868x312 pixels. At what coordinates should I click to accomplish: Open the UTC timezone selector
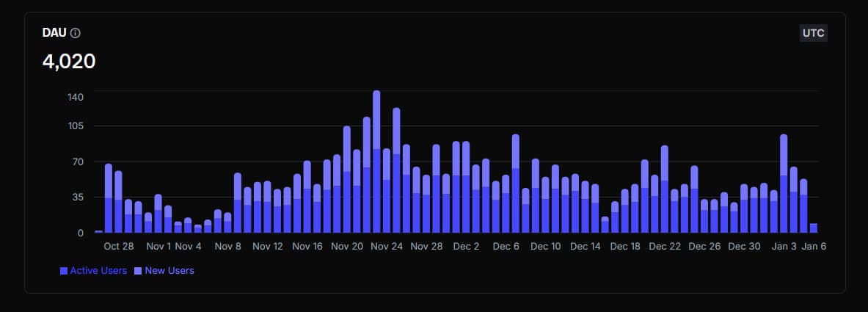click(x=813, y=33)
